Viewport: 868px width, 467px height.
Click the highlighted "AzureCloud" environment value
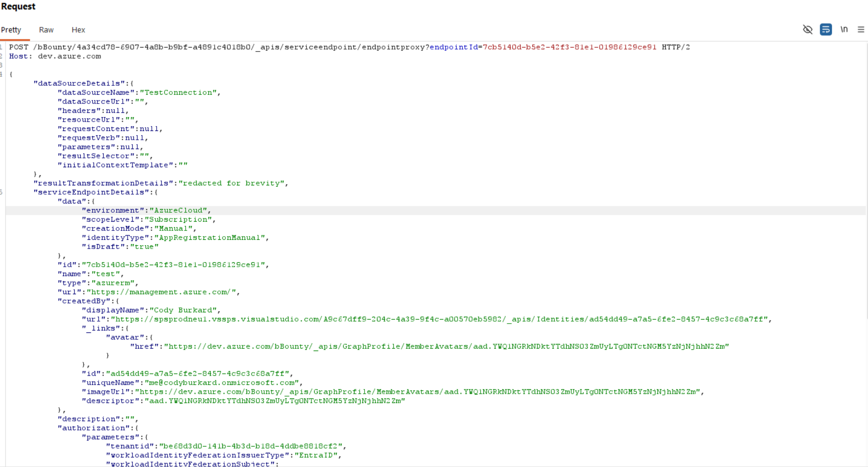[178, 210]
